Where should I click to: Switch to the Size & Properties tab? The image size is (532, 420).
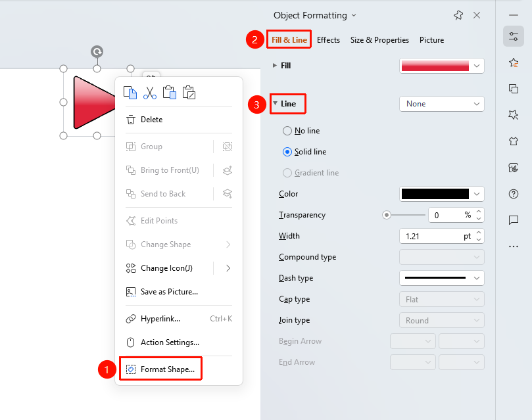379,40
